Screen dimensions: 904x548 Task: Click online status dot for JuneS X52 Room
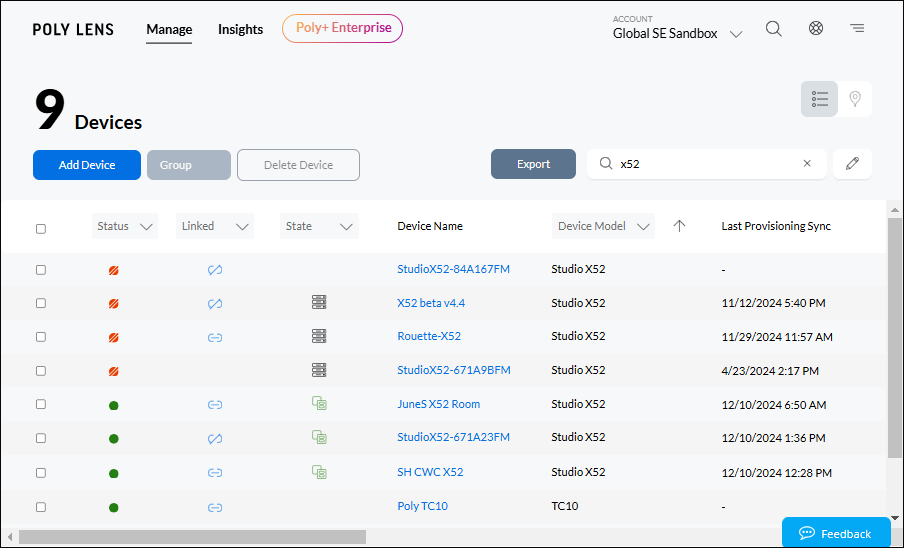coord(114,406)
